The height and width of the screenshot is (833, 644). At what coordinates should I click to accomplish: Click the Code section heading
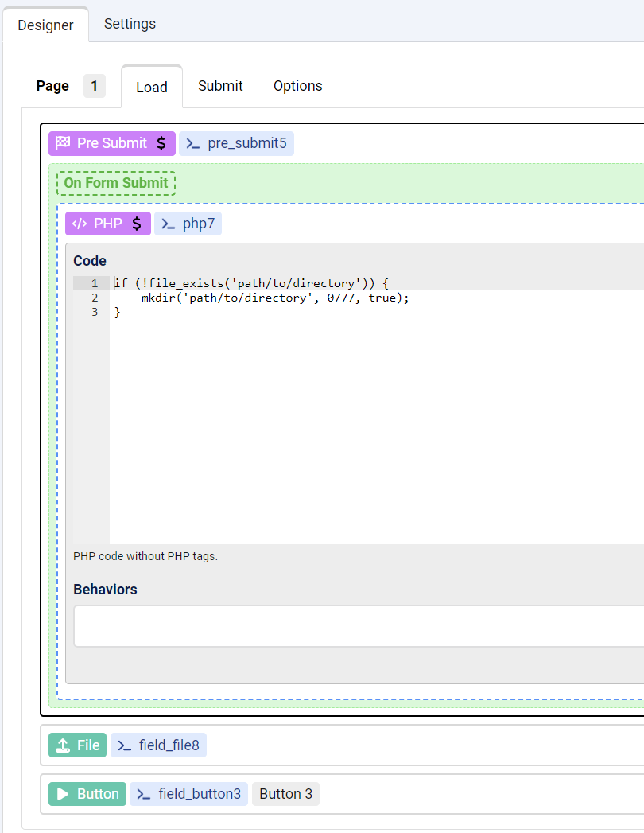point(90,261)
